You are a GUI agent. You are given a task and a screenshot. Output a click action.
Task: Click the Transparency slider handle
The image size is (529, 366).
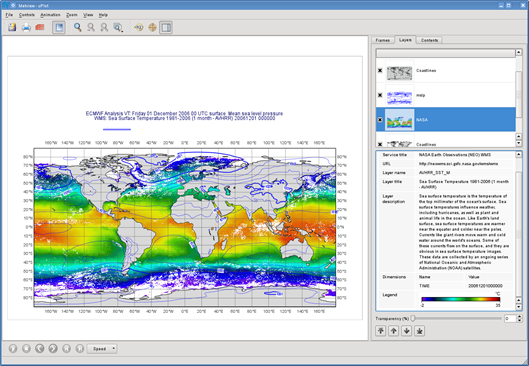(x=413, y=318)
